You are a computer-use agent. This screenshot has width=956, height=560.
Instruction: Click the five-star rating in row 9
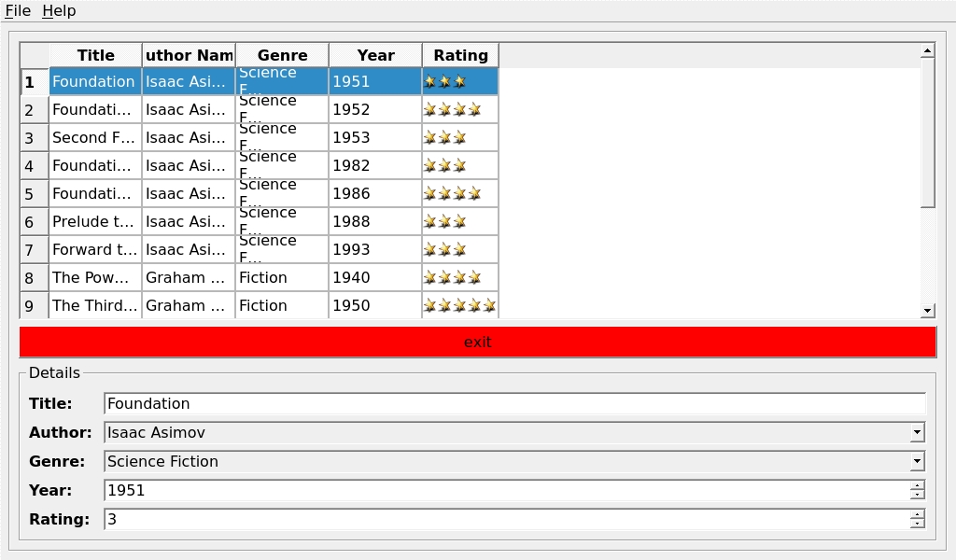click(459, 306)
